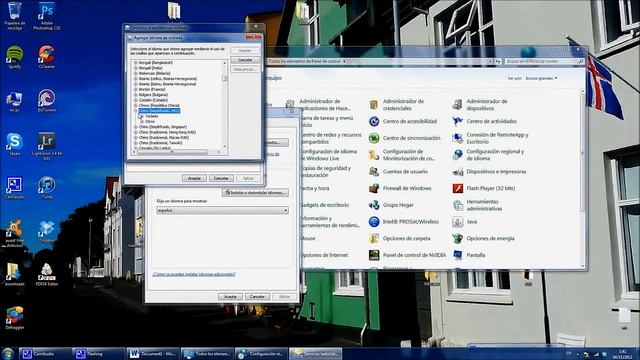Image resolution: width=640 pixels, height=360 pixels.
Task: Click Cancelar in the text services dialog
Action: click(x=221, y=178)
